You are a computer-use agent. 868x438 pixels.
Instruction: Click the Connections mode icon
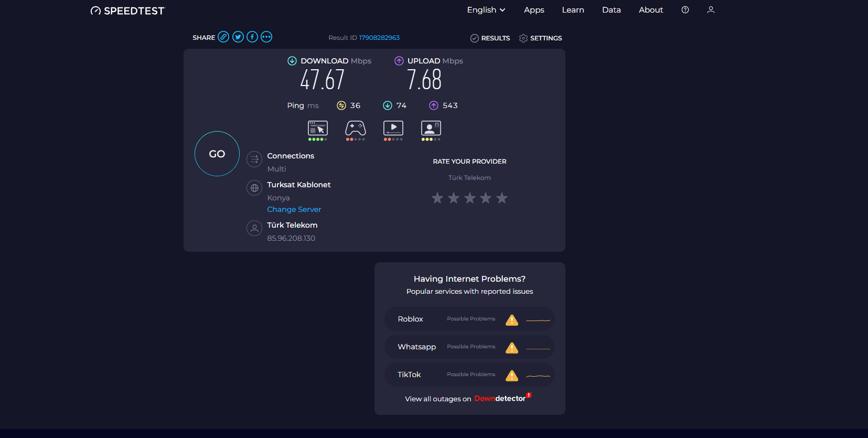[x=254, y=159]
